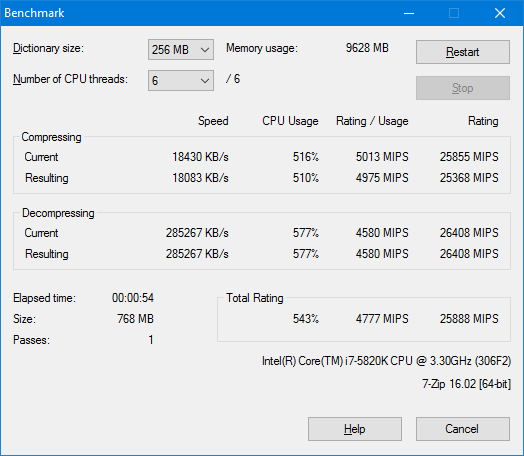
Task: Click the Intel Core i7-5820K CPU label
Action: pos(386,361)
